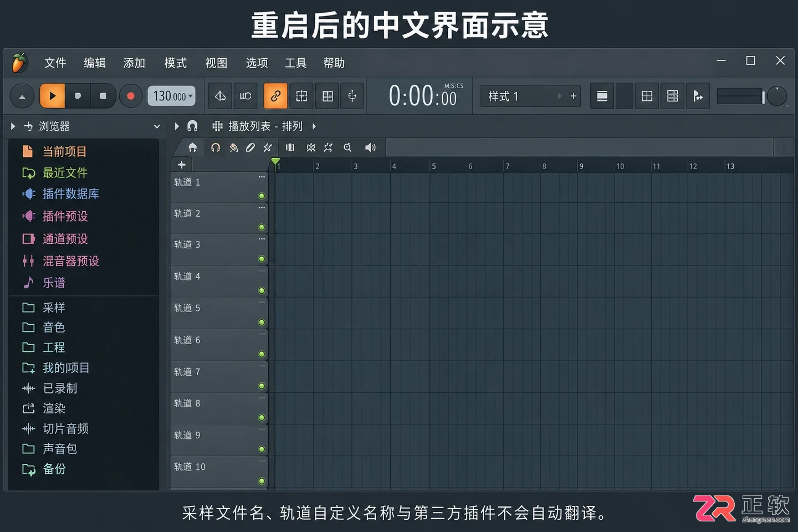Click the FL Studio fruit logo

(x=19, y=63)
